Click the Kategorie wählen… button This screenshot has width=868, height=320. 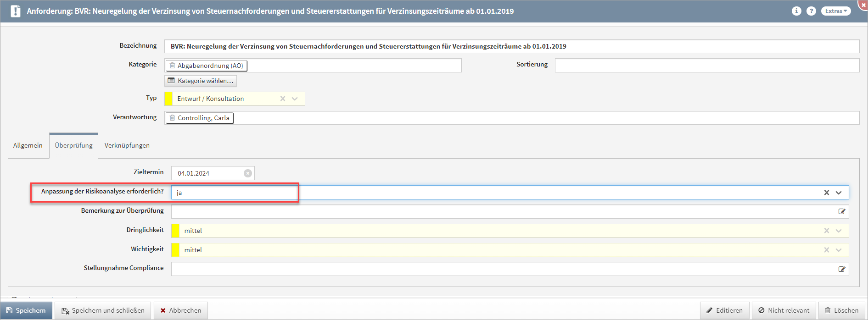(x=201, y=81)
